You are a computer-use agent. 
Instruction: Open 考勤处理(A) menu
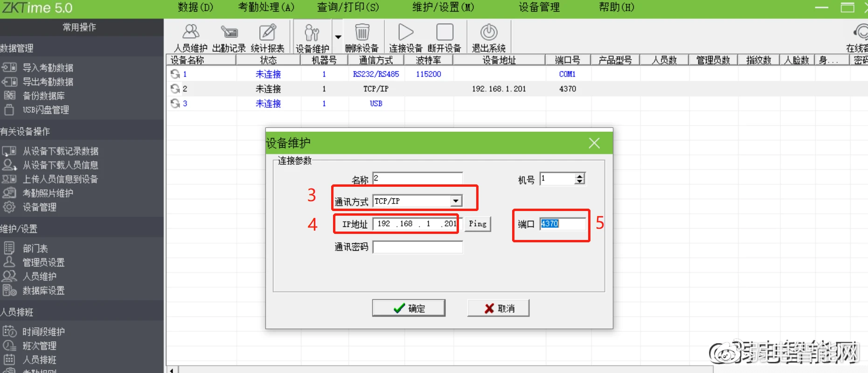[x=266, y=7]
